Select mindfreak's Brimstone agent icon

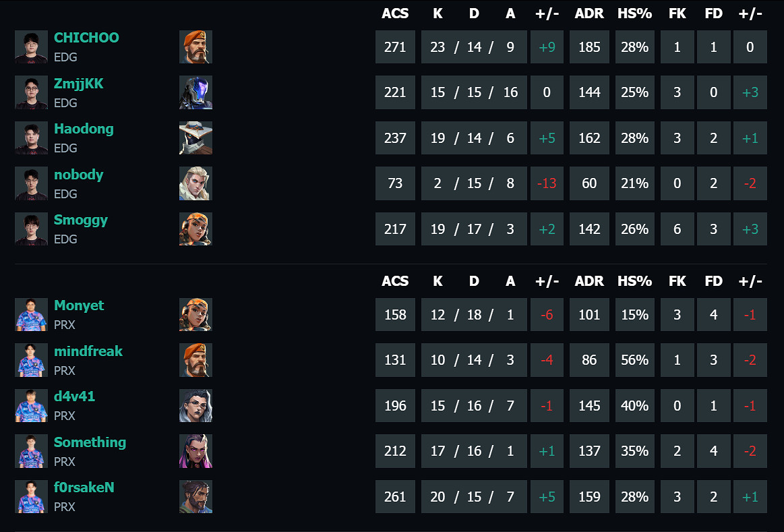pos(195,360)
